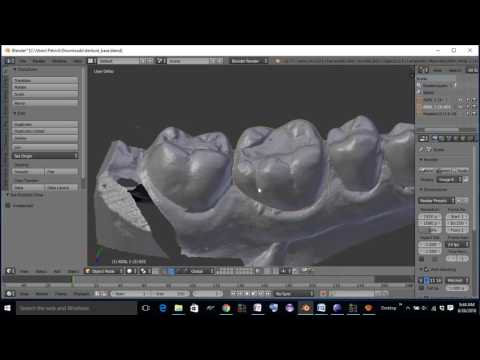Click the timeline Start frame field
The height and width of the screenshot is (360, 480).
pos(129,294)
